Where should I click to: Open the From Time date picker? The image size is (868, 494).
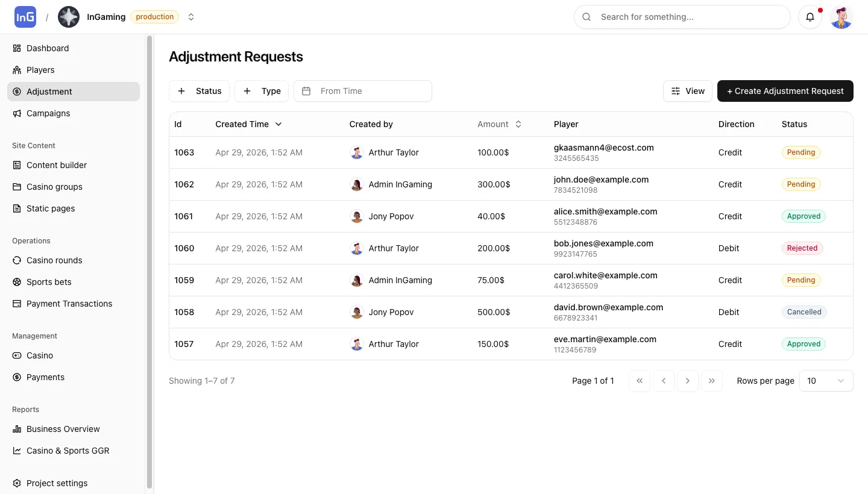click(x=362, y=91)
